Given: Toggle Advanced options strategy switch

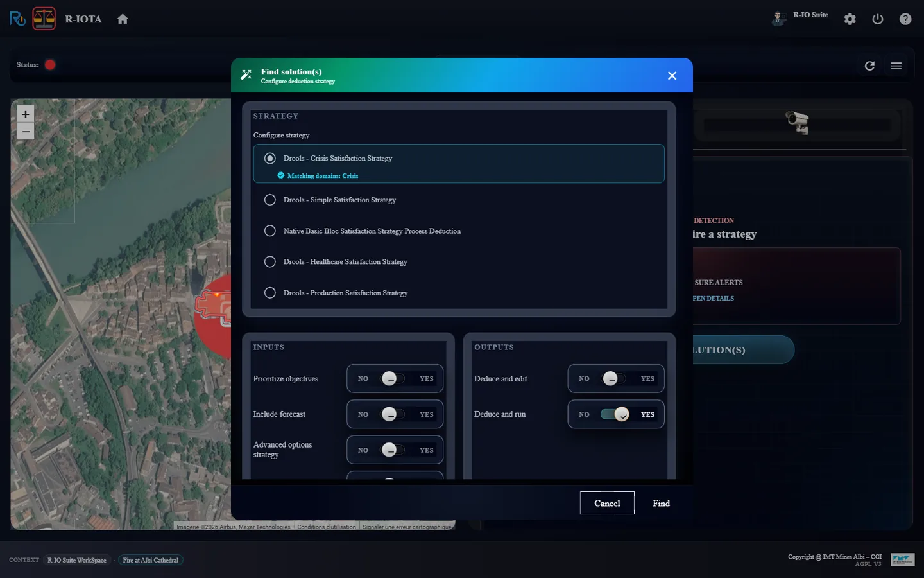Looking at the screenshot, I should 394,450.
